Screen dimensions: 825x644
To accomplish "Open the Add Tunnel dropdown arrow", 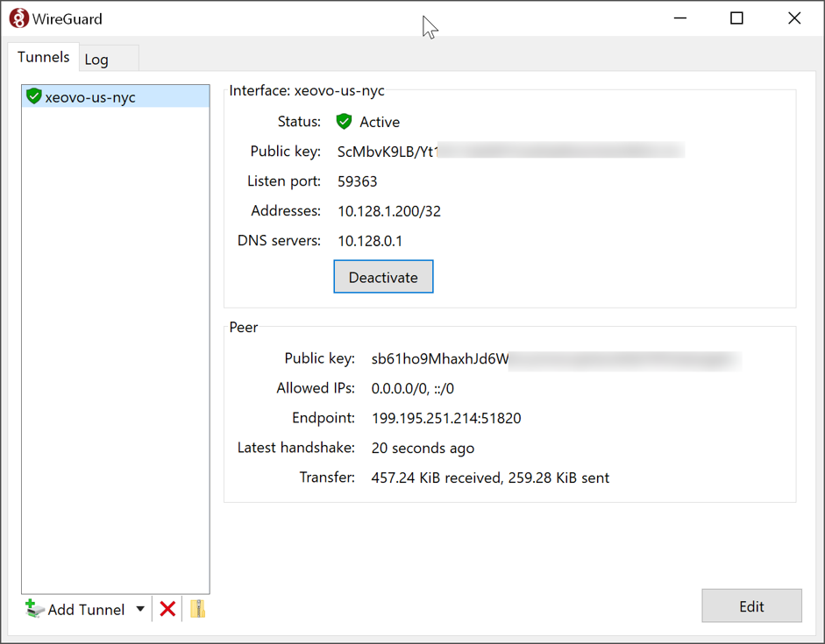I will pos(140,609).
